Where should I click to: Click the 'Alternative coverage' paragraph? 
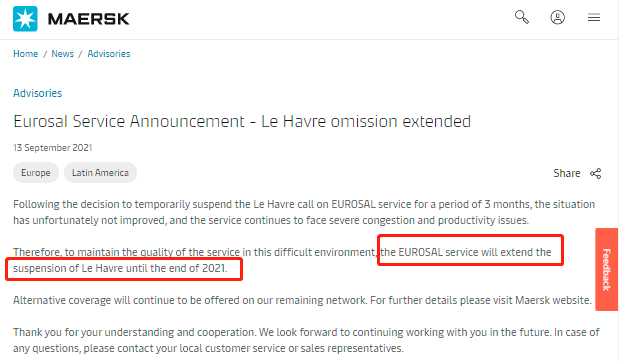[x=302, y=300]
